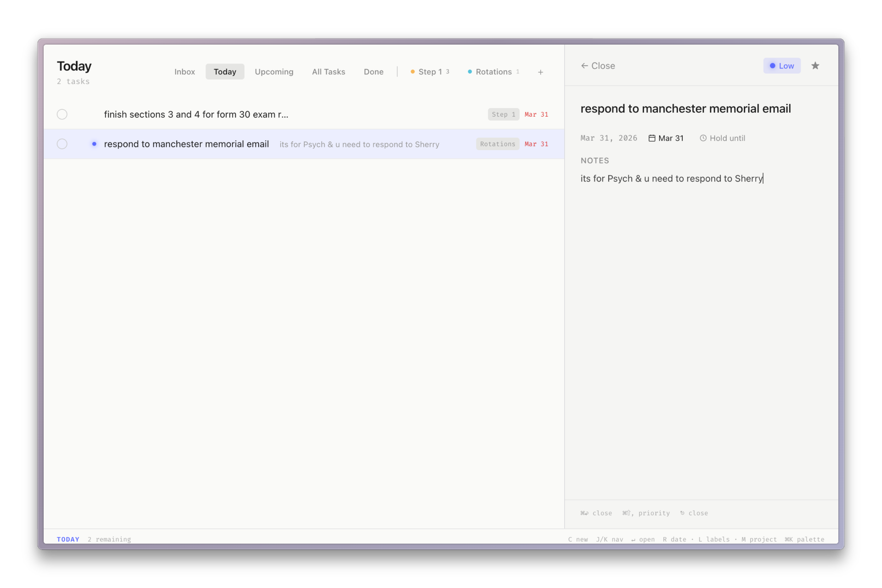
Task: Click the priority shortcut hint in panel footer
Action: 646,513
